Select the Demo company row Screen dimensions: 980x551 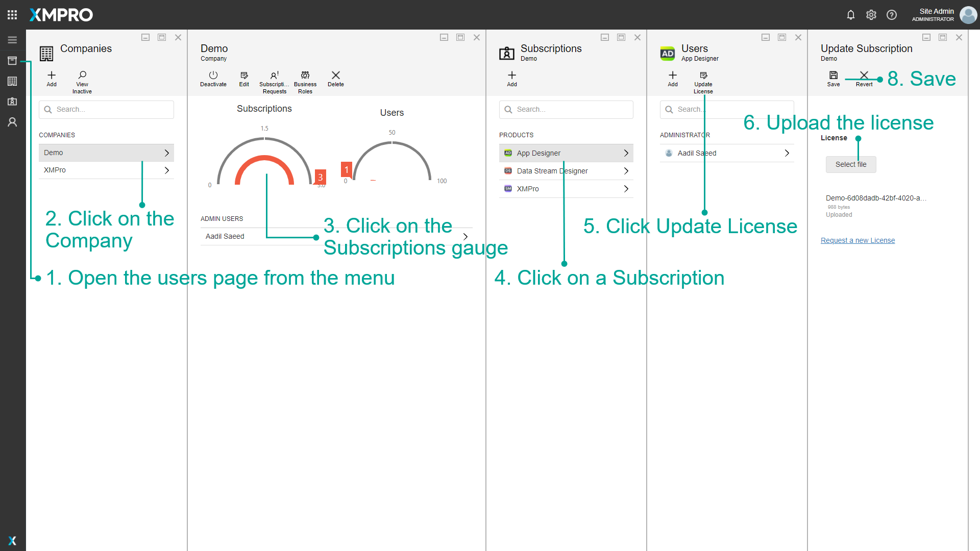click(106, 153)
